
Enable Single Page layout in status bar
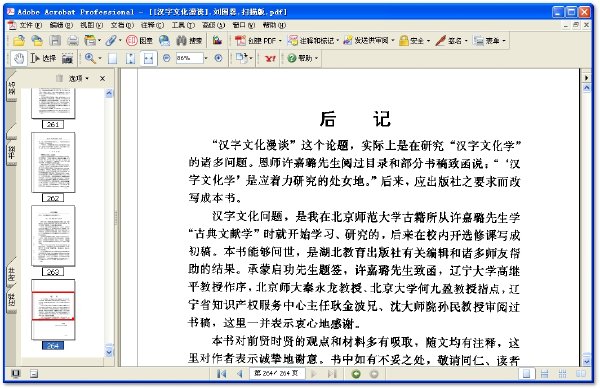527,374
